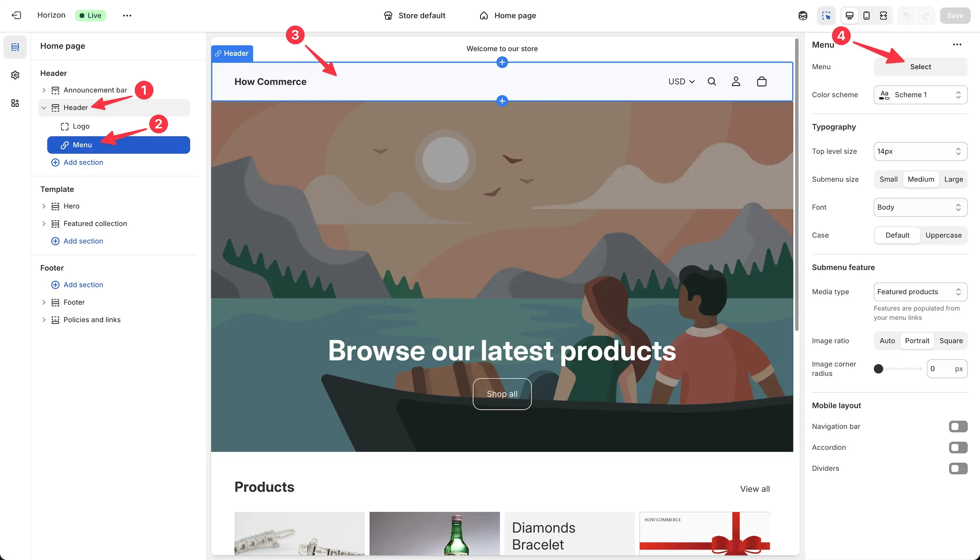Add section above the header plus icon
Screen dimensions: 980x560
(x=502, y=62)
